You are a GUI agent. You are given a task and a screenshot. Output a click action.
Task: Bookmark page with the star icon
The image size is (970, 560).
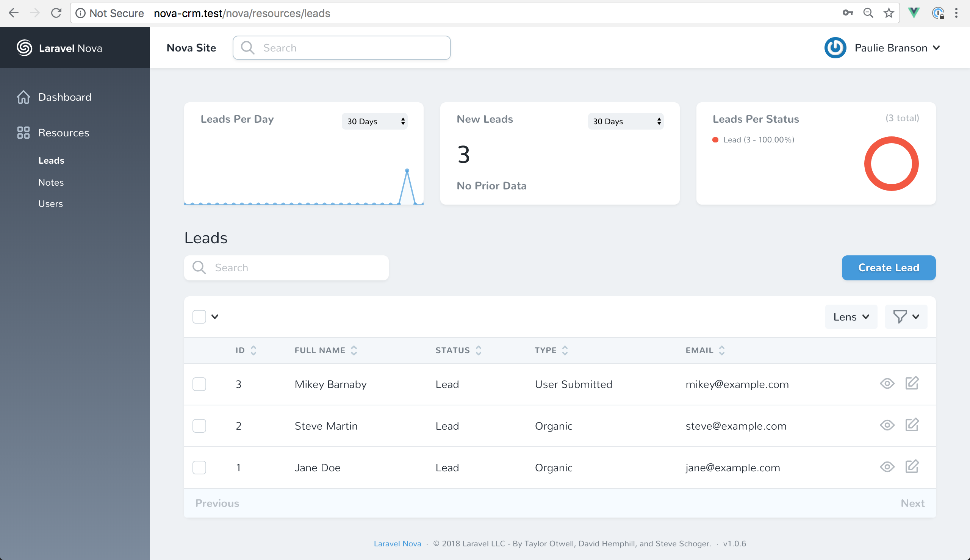point(889,13)
